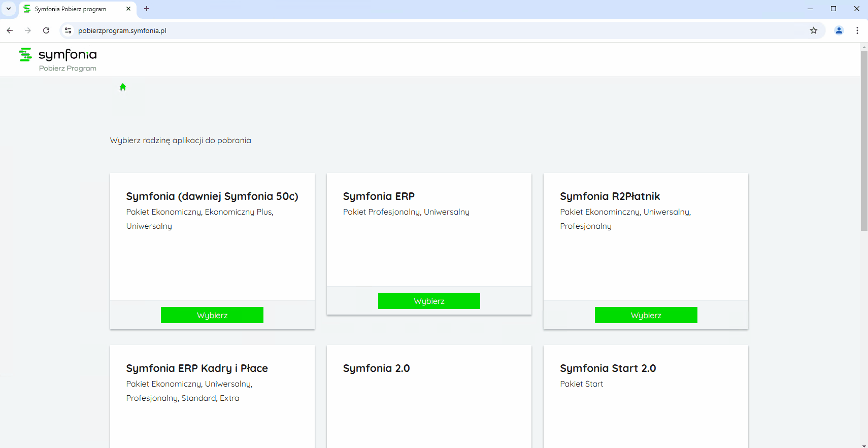Click the Symfonia (dawniej Symfonia 50c) heading
This screenshot has width=868, height=448.
[x=212, y=196]
